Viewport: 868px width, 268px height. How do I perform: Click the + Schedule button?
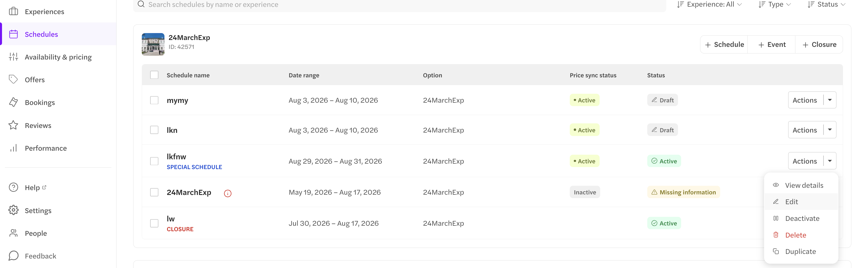coord(724,45)
